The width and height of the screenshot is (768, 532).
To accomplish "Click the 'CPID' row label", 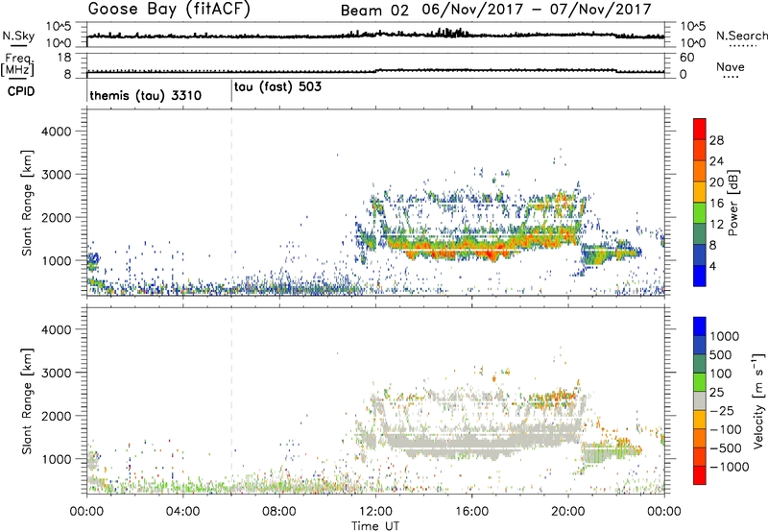I will coord(20,91).
